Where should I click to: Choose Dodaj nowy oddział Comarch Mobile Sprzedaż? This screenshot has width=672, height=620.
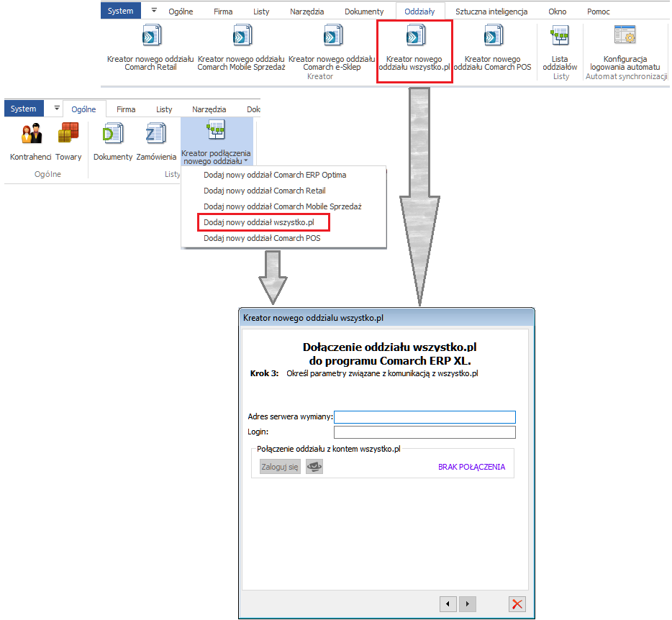(283, 206)
